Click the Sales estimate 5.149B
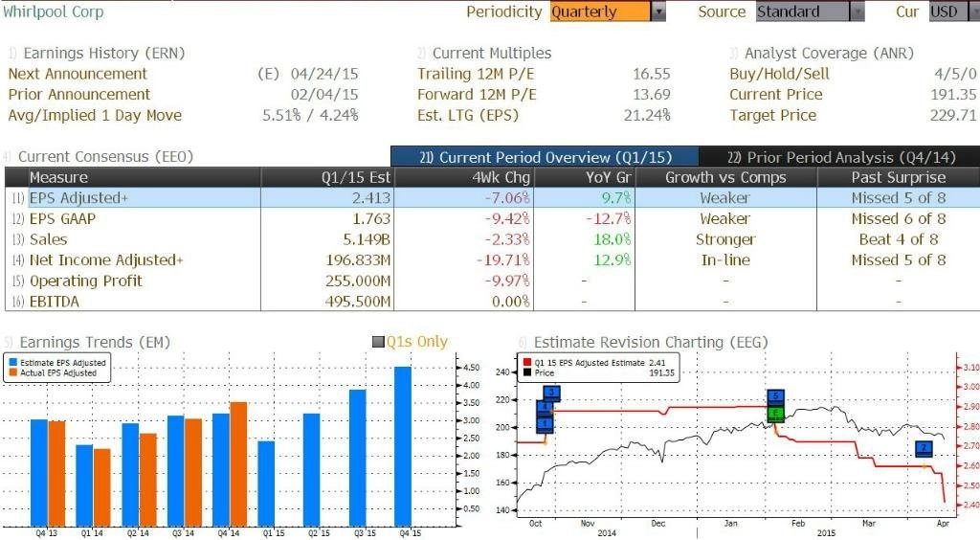980x540 pixels. [x=367, y=239]
